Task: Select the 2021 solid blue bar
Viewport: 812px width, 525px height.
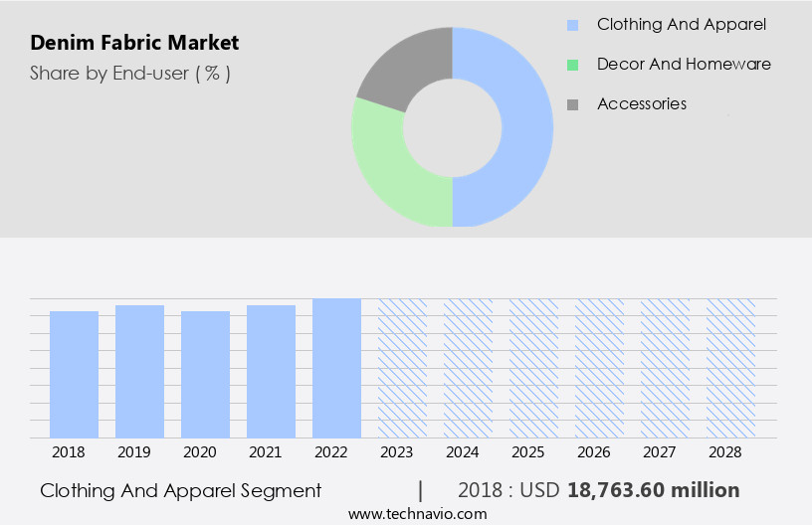Action: pos(271,371)
